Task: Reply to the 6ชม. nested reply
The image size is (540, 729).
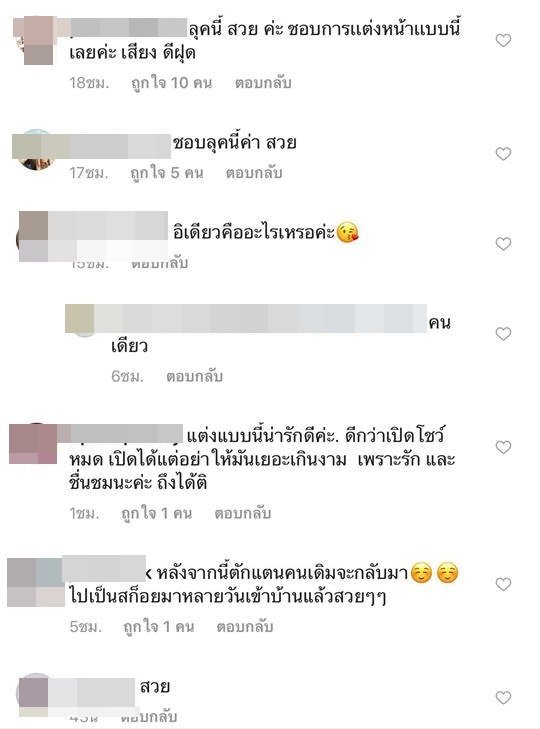Action: click(194, 376)
